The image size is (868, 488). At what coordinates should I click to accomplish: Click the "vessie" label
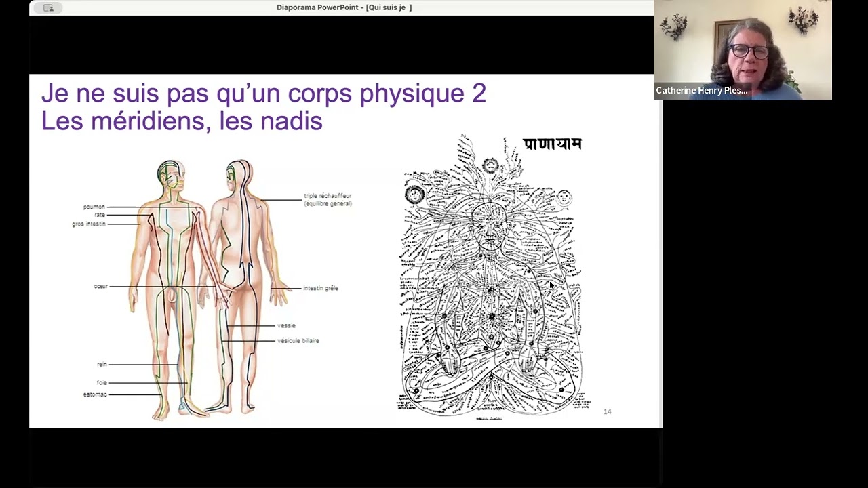286,325
